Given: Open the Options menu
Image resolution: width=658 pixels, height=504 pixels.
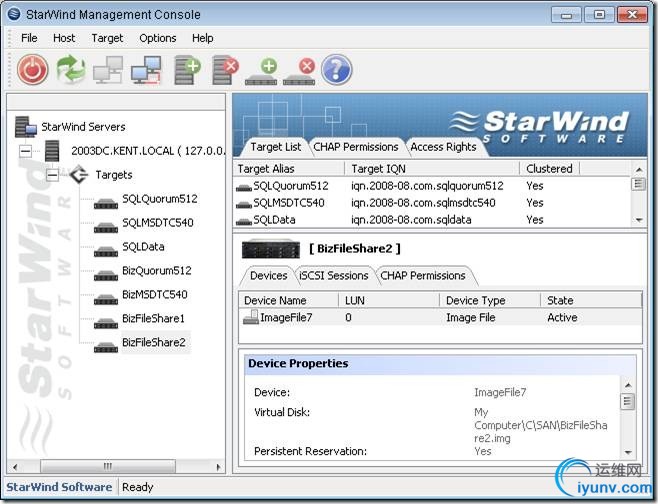Looking at the screenshot, I should 158,38.
